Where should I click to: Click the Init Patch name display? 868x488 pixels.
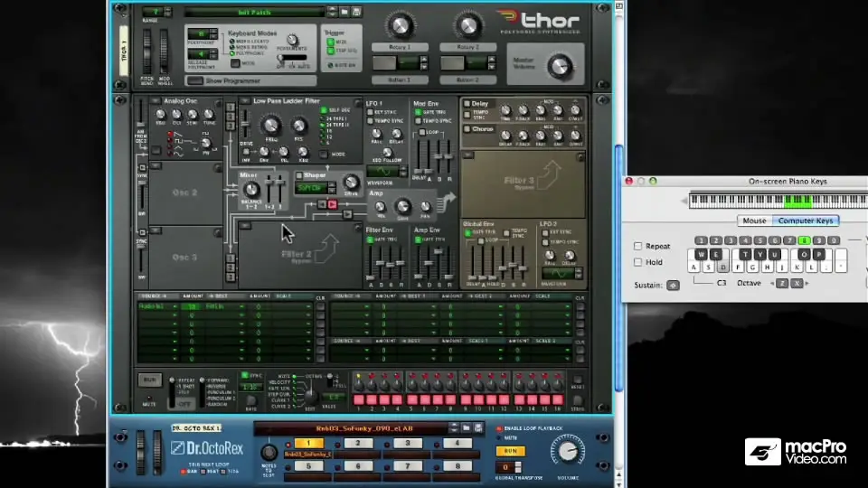(x=255, y=12)
